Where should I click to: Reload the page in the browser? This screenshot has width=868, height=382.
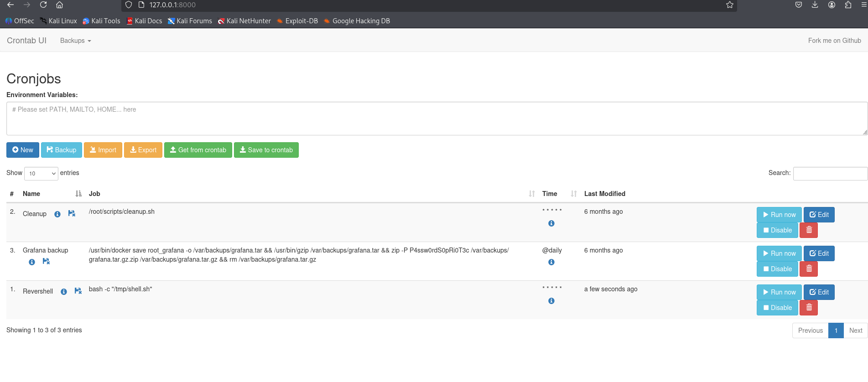pos(43,5)
